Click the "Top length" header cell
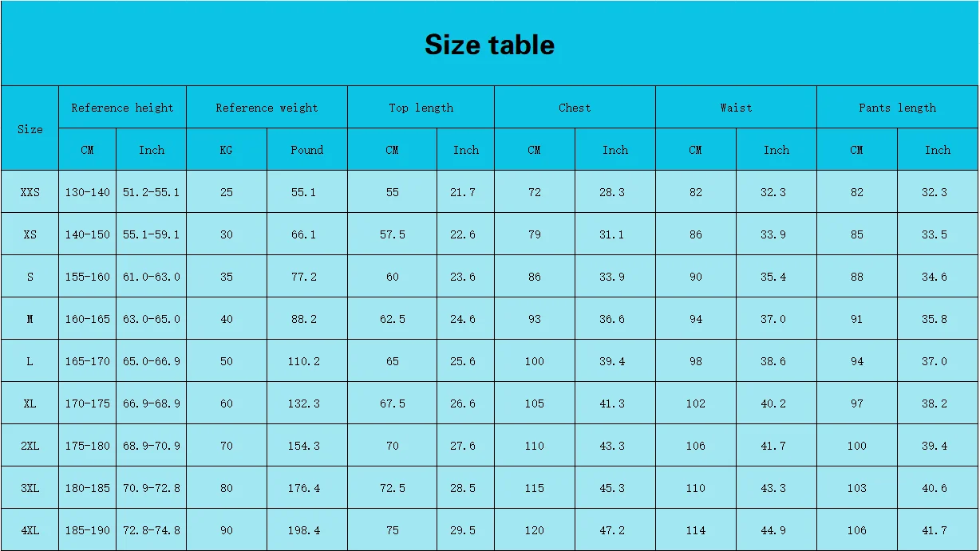Image resolution: width=980 pixels, height=551 pixels. point(421,108)
